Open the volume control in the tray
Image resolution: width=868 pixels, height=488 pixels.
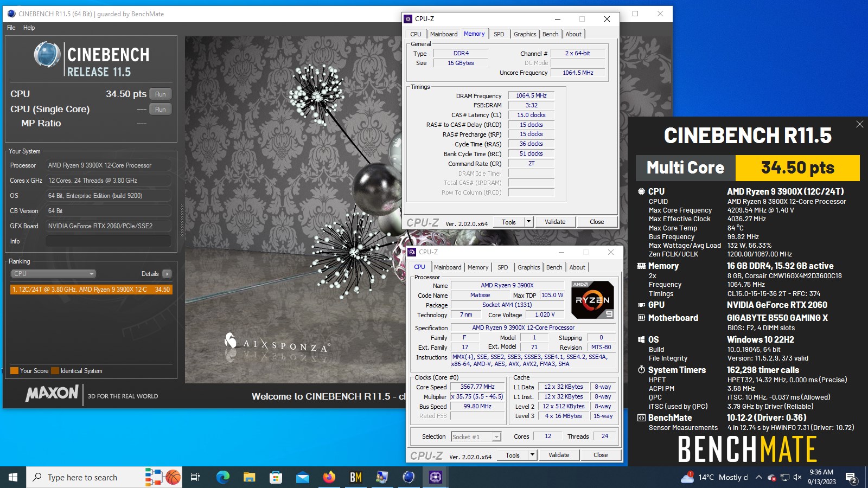797,477
